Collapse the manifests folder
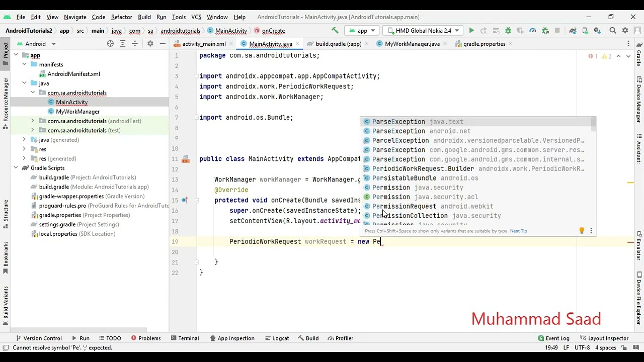Image resolution: width=644 pixels, height=362 pixels. (x=24, y=64)
